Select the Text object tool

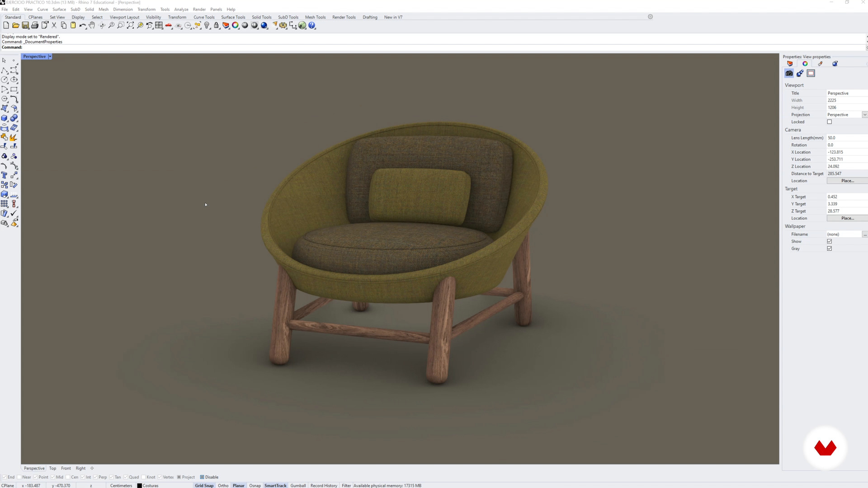tap(5, 175)
